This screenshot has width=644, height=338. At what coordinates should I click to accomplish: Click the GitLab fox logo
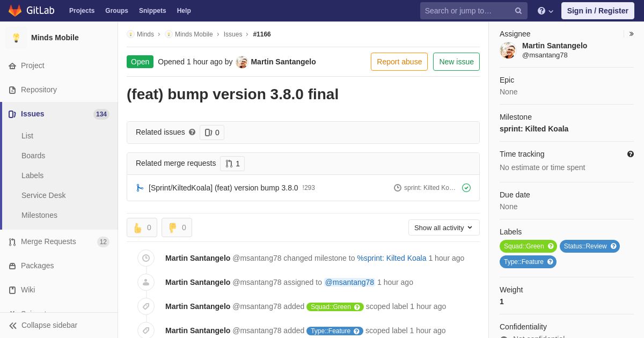click(15, 11)
